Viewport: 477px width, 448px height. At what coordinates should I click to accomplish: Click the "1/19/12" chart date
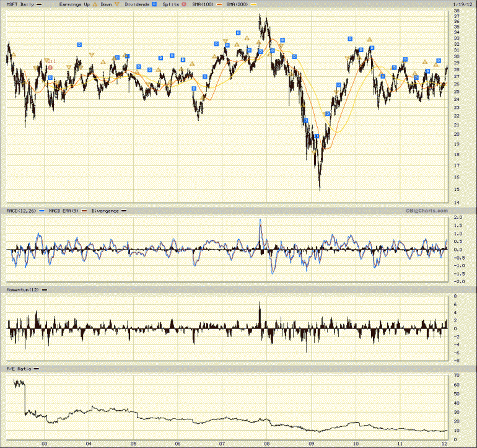point(462,4)
